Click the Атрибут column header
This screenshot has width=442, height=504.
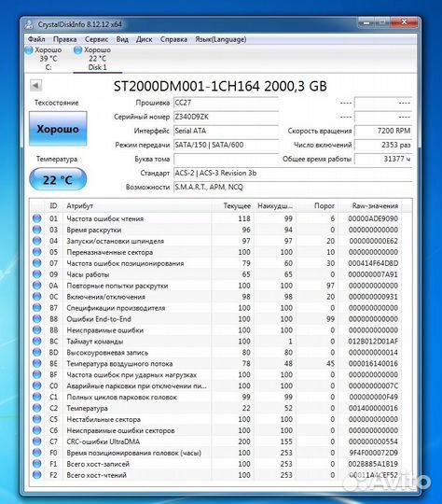pos(137,205)
